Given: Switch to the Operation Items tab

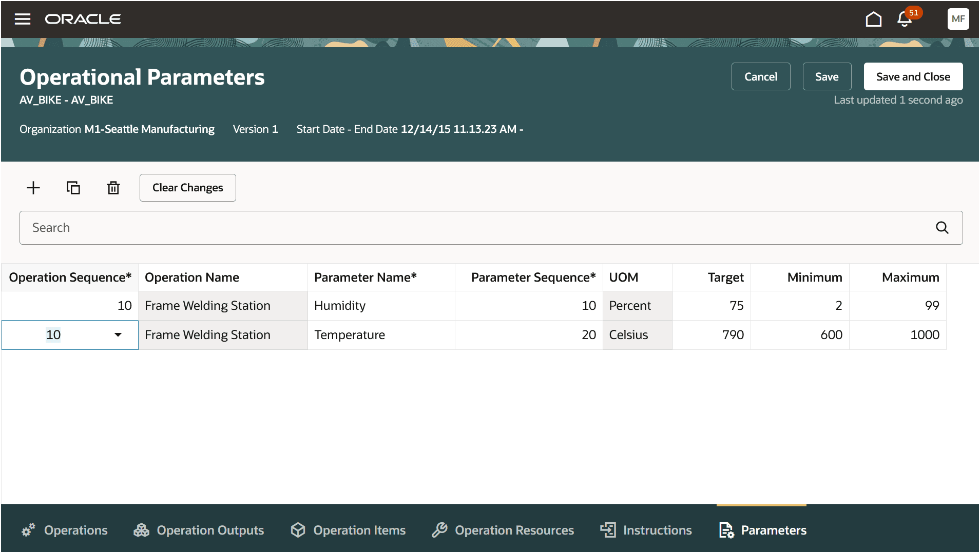Looking at the screenshot, I should [x=298, y=530].
